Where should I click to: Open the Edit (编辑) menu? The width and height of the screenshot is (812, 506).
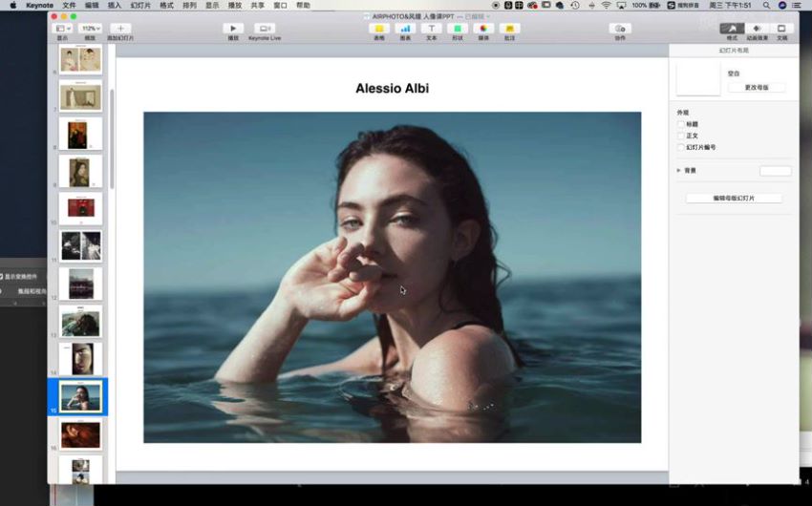[92, 5]
